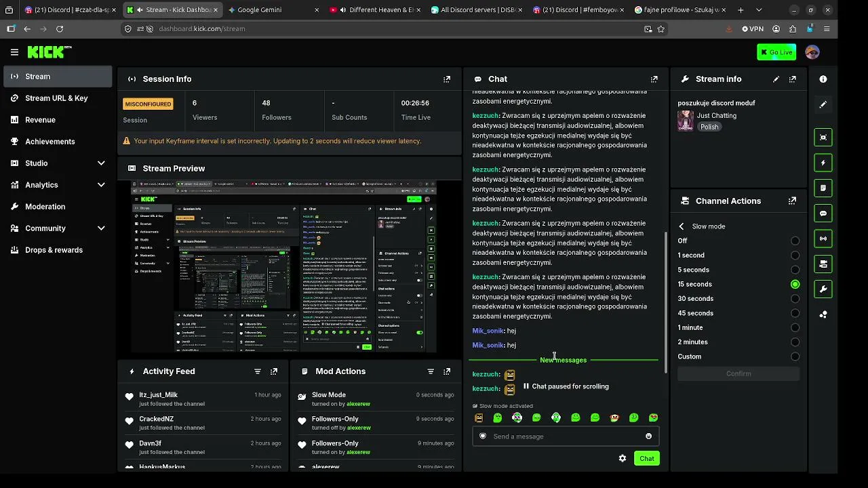The height and width of the screenshot is (488, 868).
Task: Open the profile avatar menu
Action: 812,52
